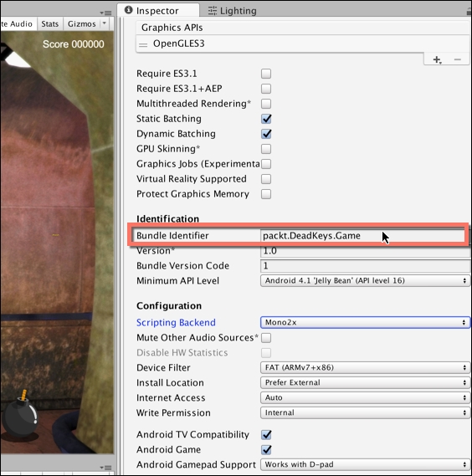Viewport: 472px width, 476px height.
Task: Open the bottom panel options menu icon
Action: click(105, 468)
